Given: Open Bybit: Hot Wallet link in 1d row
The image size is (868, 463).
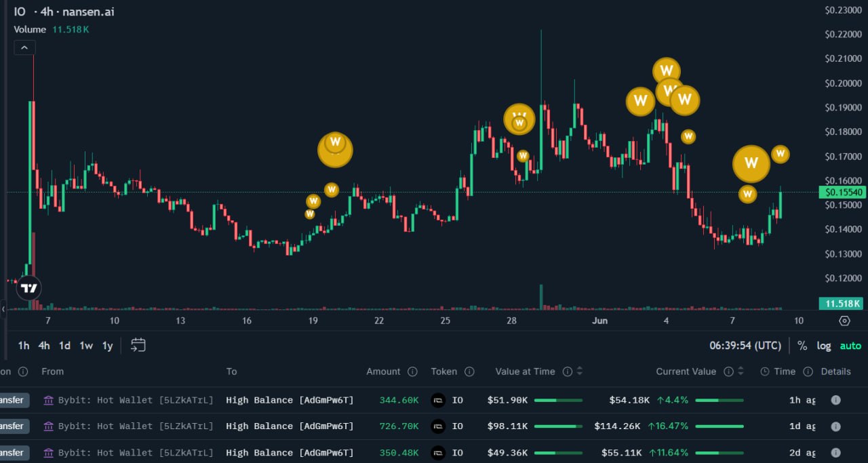Looking at the screenshot, I should point(136,426).
